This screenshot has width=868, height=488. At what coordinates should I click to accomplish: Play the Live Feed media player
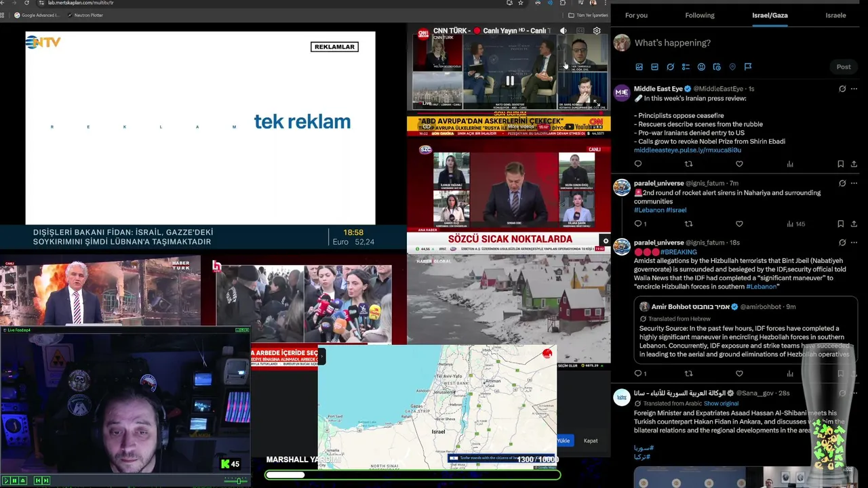[6, 481]
